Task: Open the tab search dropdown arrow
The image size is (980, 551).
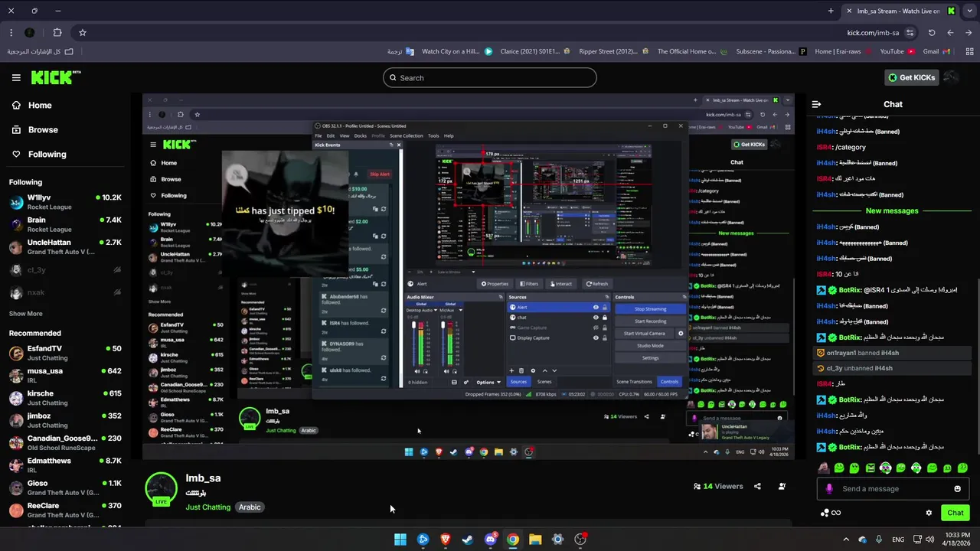Action: point(969,11)
